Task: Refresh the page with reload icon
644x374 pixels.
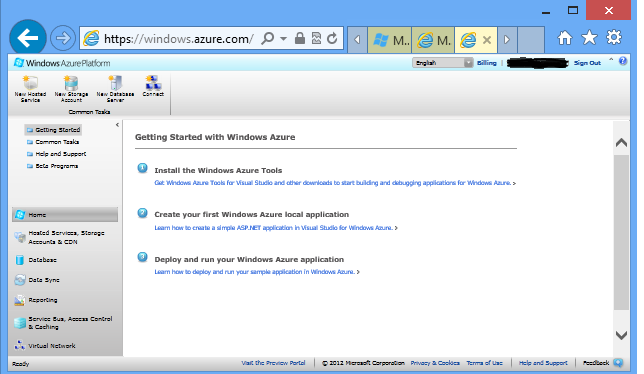Action: [332, 38]
